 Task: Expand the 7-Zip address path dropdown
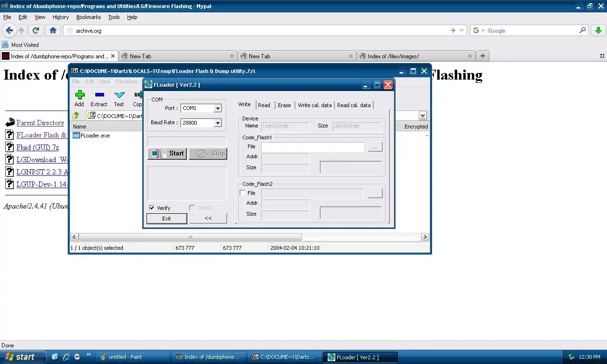tap(423, 116)
